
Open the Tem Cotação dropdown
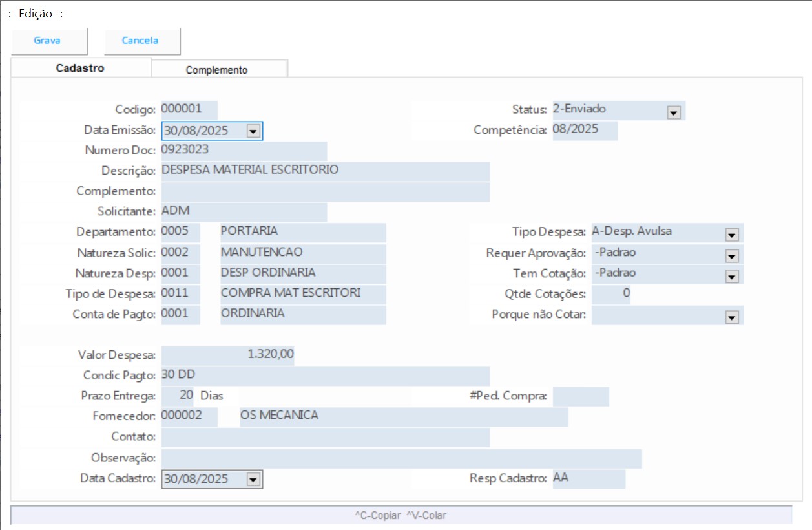(x=731, y=276)
